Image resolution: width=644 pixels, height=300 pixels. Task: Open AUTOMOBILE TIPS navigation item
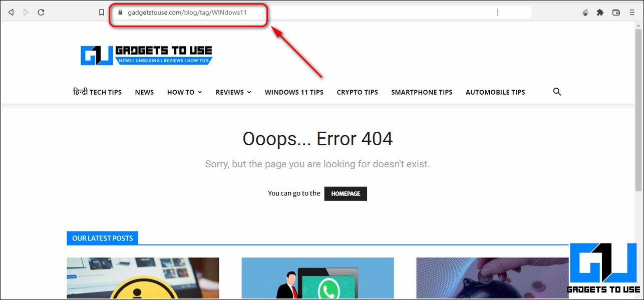point(495,92)
